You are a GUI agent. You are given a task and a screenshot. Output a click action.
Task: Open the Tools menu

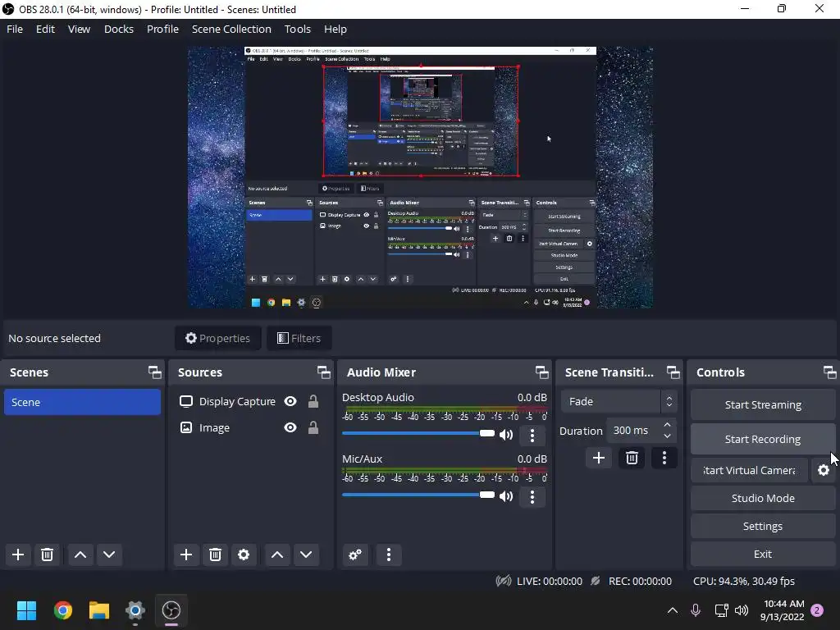[297, 29]
